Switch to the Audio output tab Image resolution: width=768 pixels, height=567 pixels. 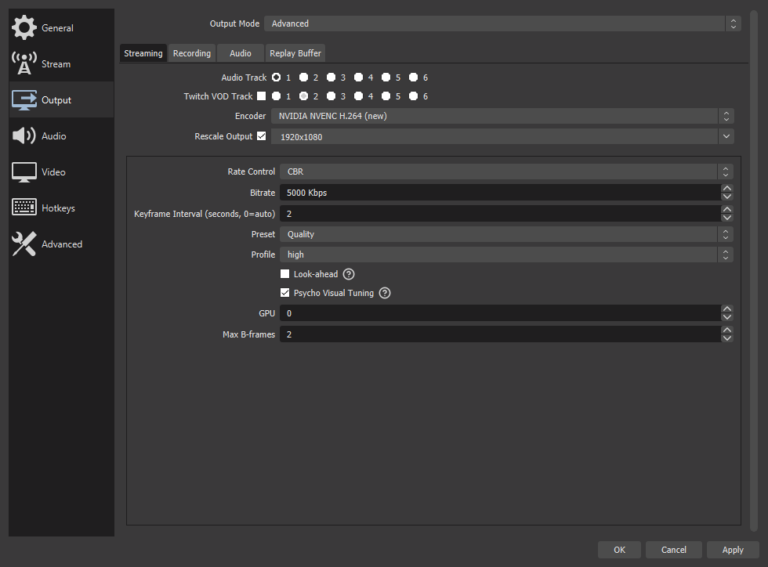point(240,53)
